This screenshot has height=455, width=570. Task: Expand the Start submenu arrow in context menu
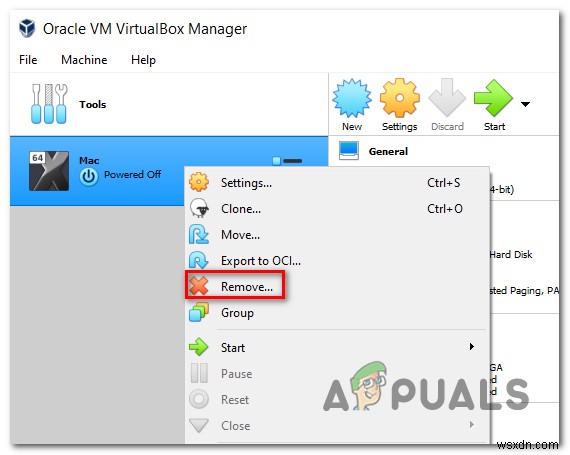pyautogui.click(x=471, y=347)
